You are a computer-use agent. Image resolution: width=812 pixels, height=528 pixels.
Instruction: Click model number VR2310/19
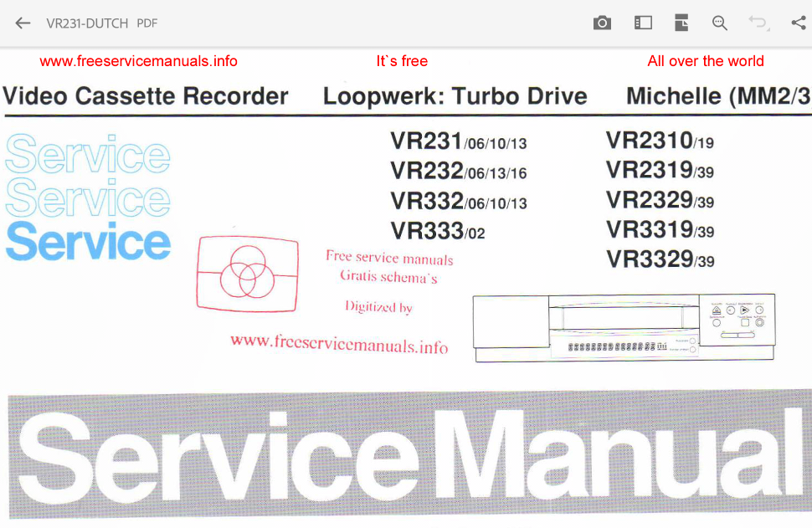point(660,141)
